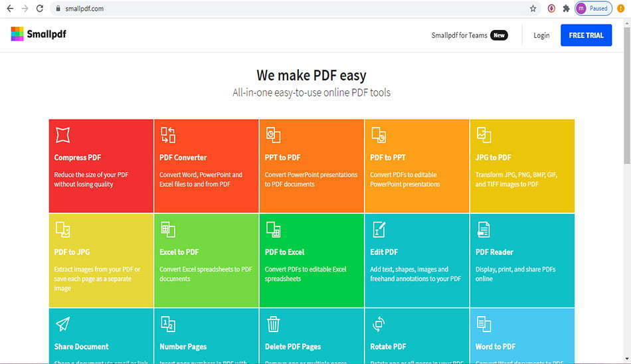The image size is (631, 364).
Task: Click 'Add text, shapes, images' description
Action: coord(415,274)
